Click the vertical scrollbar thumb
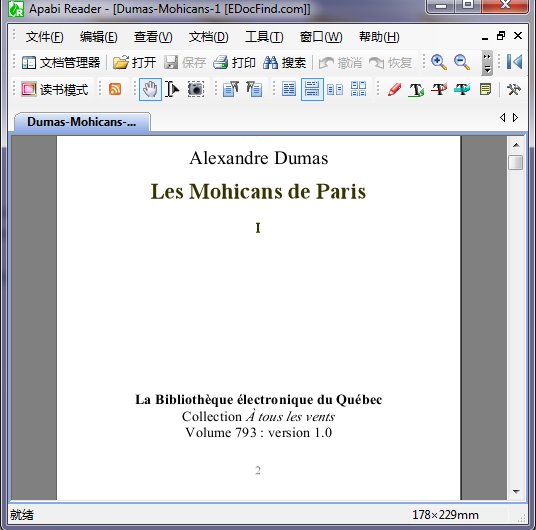536x530 pixels. tap(515, 162)
